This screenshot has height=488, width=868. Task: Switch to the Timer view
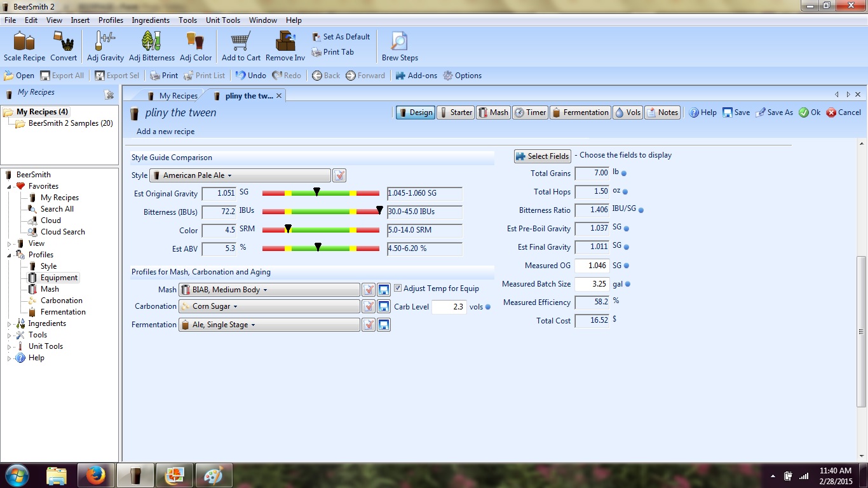coord(530,112)
